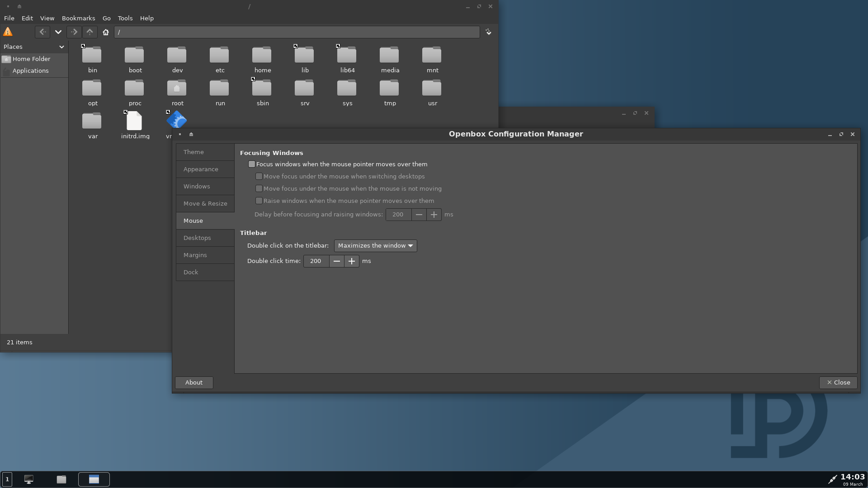Select the etc folder icon
868x488 pixels.
219,55
